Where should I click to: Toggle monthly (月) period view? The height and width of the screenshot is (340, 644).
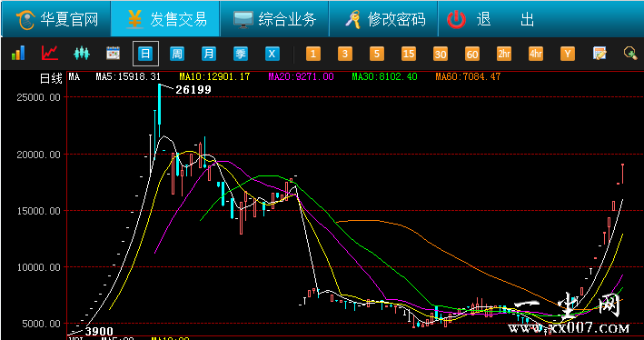(x=209, y=54)
